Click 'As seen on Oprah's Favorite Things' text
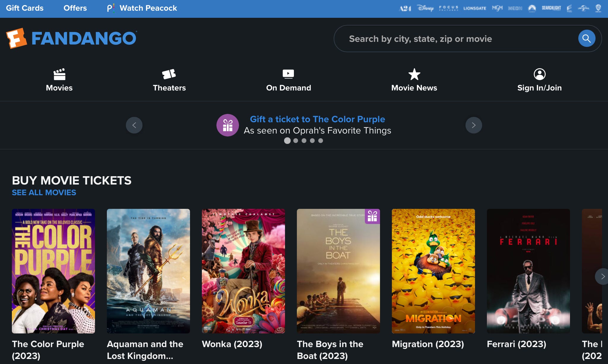 click(317, 131)
